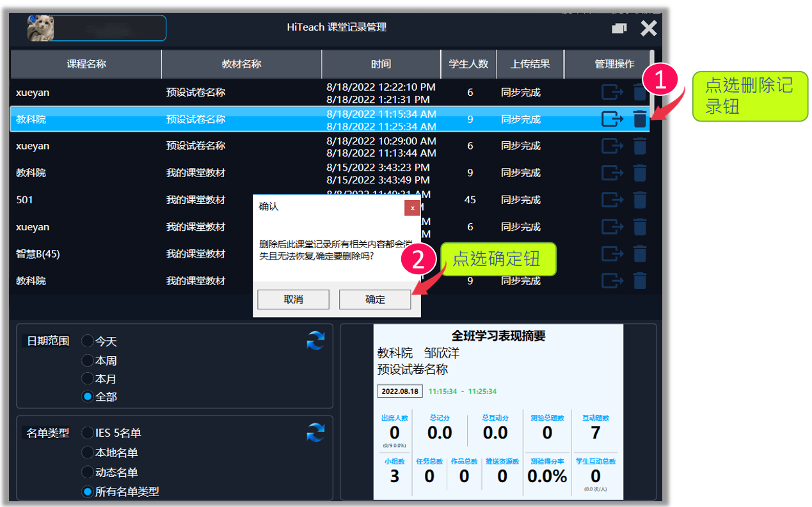Click the delete icon for the selected 教科院 row

[639, 120]
